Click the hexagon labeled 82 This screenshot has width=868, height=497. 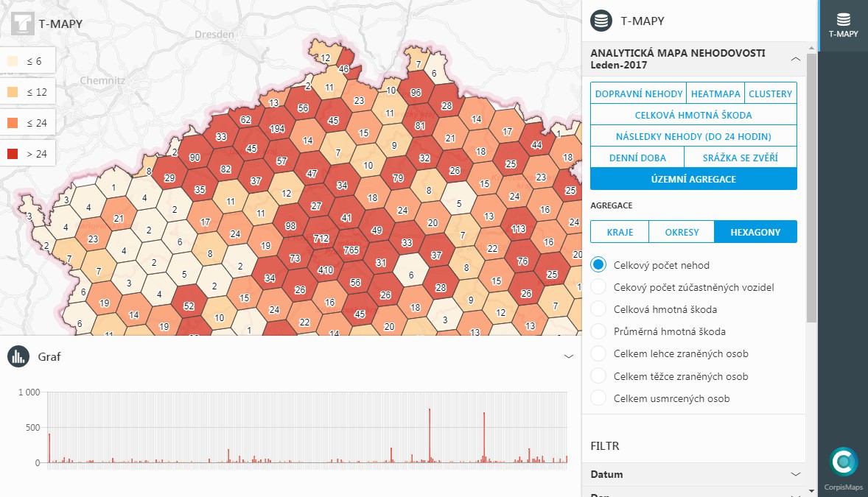[225, 169]
